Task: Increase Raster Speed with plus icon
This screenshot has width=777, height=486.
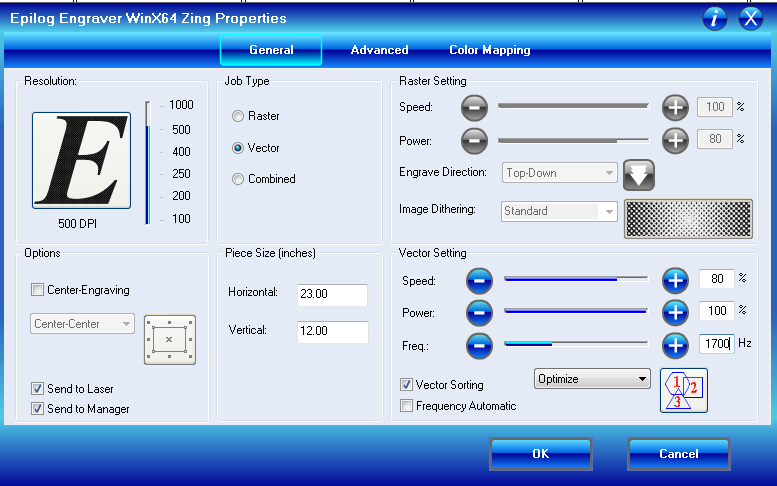Action: click(675, 108)
